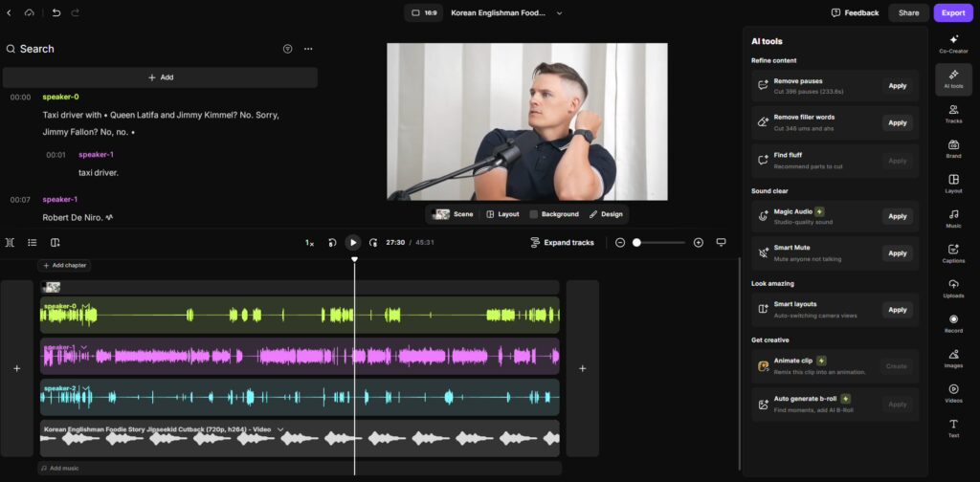Zoom in the timeline with the plus icon
980x482 pixels.
pyautogui.click(x=698, y=242)
